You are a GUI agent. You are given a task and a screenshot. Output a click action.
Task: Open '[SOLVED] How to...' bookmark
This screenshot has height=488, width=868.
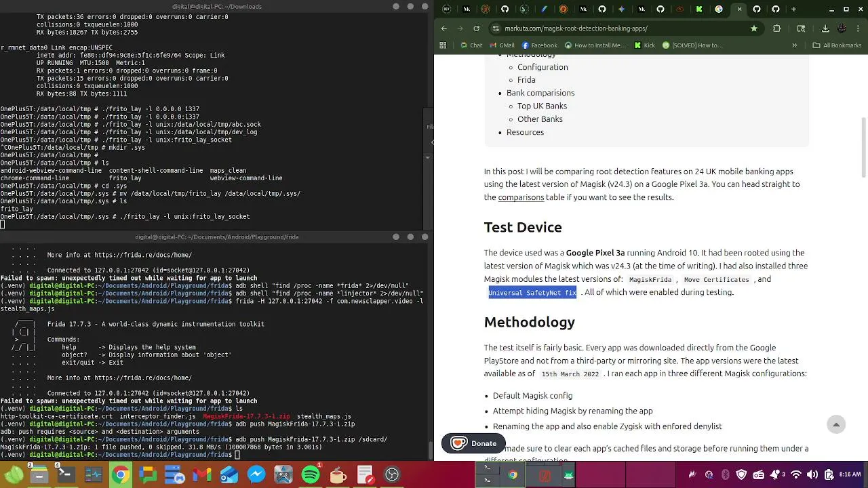click(692, 45)
